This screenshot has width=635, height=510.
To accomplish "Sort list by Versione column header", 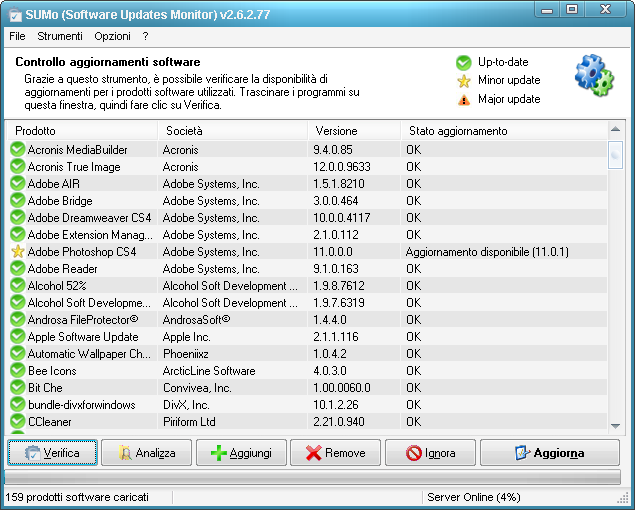I will pos(352,131).
